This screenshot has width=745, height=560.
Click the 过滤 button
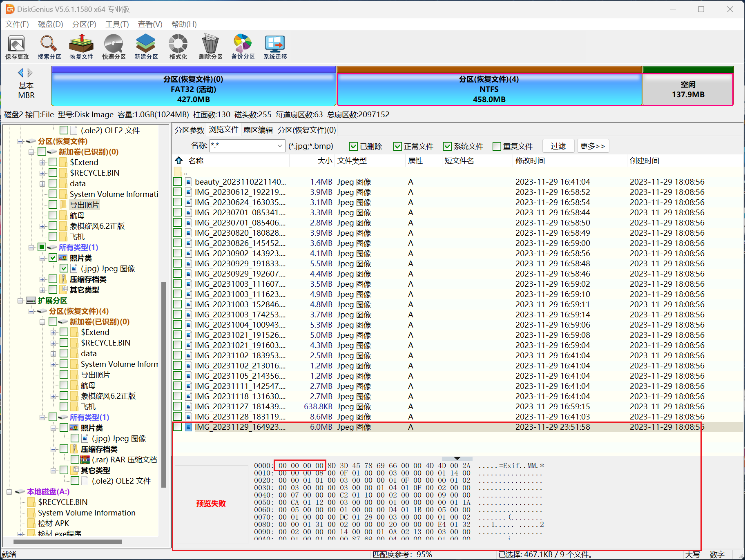click(558, 146)
